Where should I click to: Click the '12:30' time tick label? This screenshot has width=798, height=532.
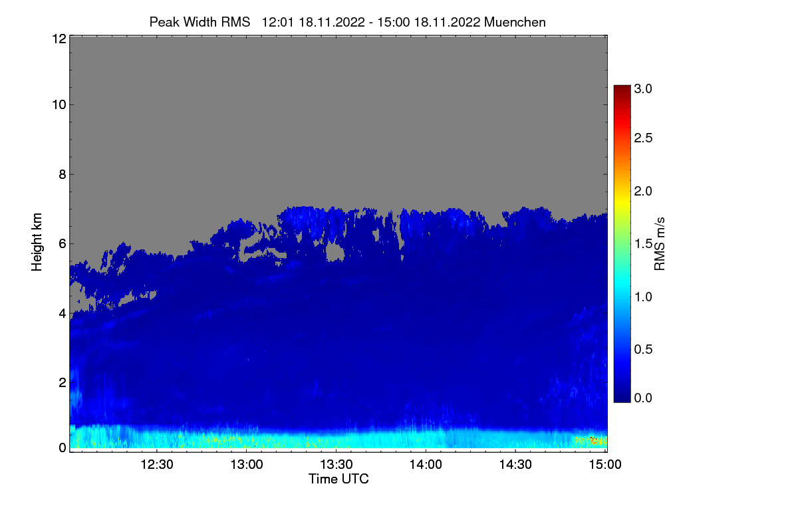coord(158,464)
